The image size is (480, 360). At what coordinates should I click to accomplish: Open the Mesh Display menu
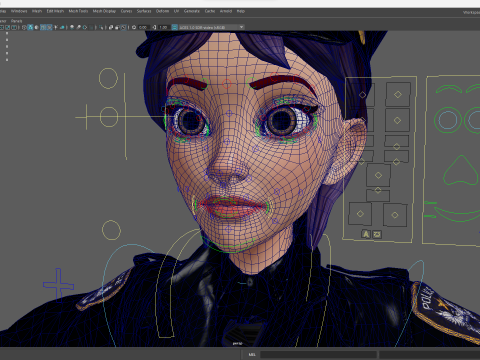click(104, 11)
